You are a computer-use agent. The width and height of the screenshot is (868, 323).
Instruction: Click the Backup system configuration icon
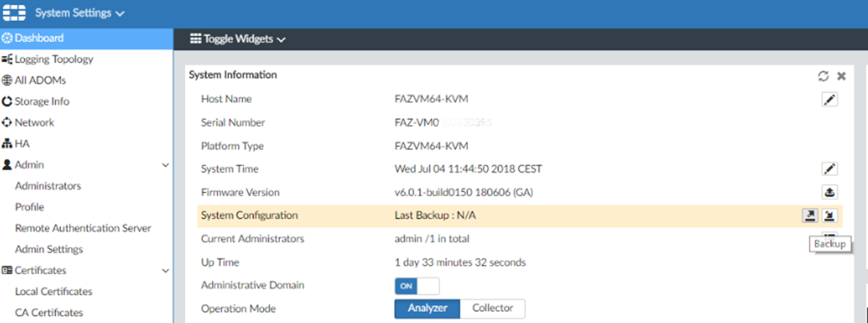(x=809, y=215)
